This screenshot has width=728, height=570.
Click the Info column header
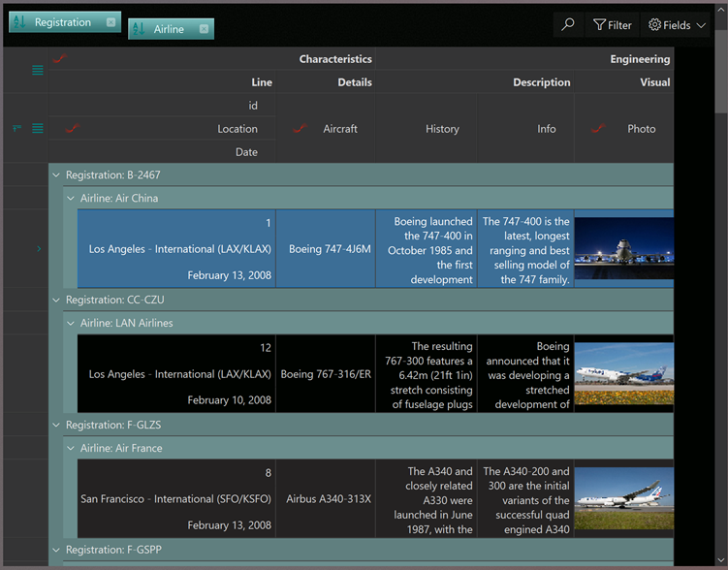[x=526, y=129]
